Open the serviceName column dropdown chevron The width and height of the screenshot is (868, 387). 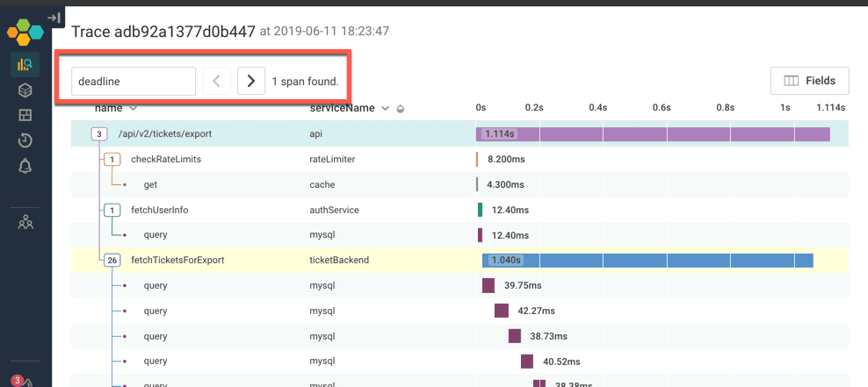point(385,109)
